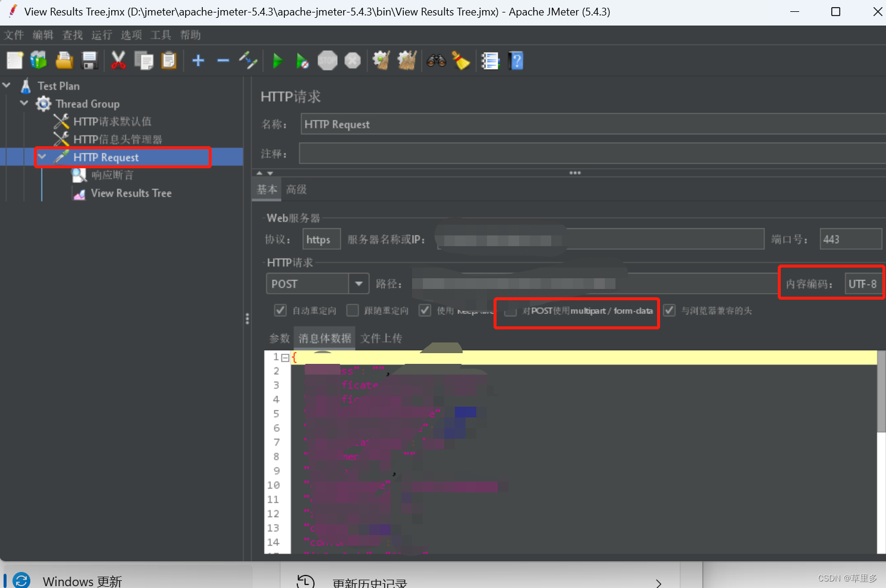
Task: Click the 端口号 443 field
Action: pyautogui.click(x=851, y=240)
